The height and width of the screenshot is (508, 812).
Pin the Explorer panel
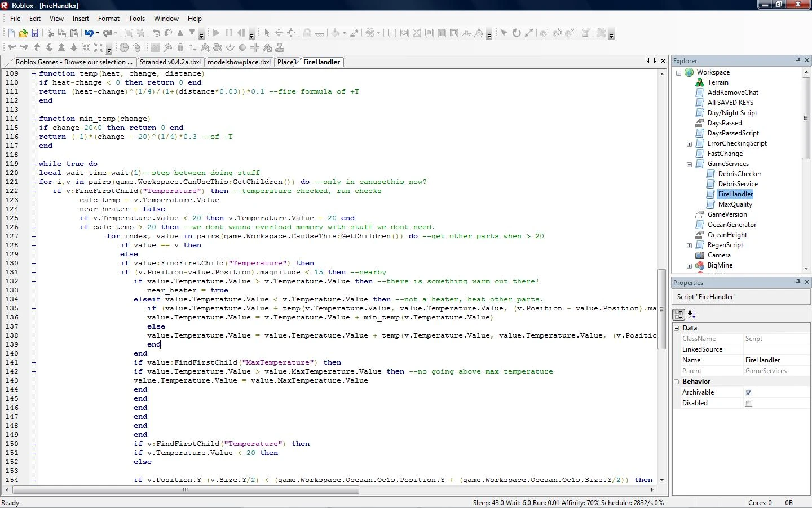[x=797, y=60]
